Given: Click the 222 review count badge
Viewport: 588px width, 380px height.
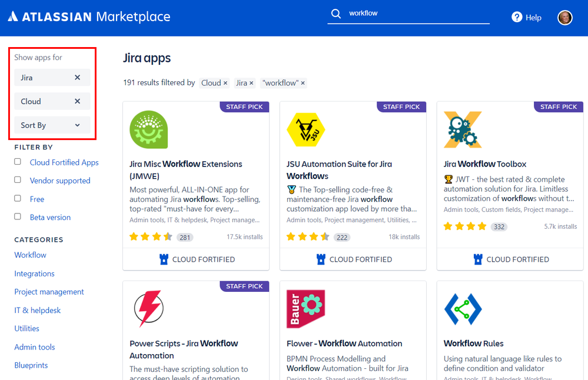Looking at the screenshot, I should 342,237.
